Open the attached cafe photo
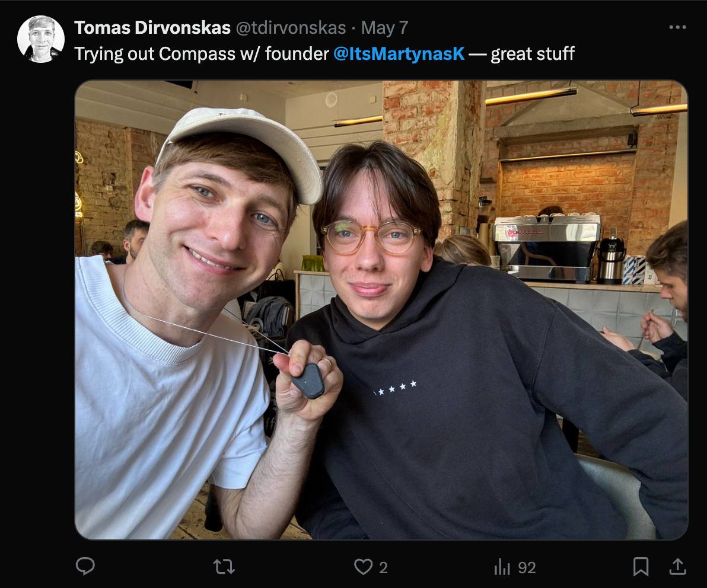 (381, 309)
